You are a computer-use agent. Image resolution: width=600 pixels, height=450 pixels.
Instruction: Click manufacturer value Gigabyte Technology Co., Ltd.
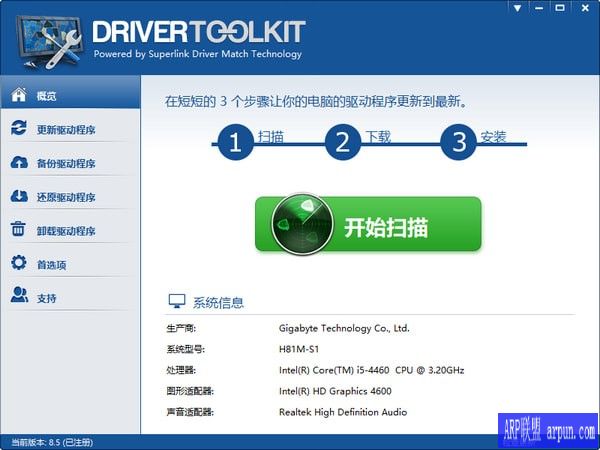pos(344,328)
